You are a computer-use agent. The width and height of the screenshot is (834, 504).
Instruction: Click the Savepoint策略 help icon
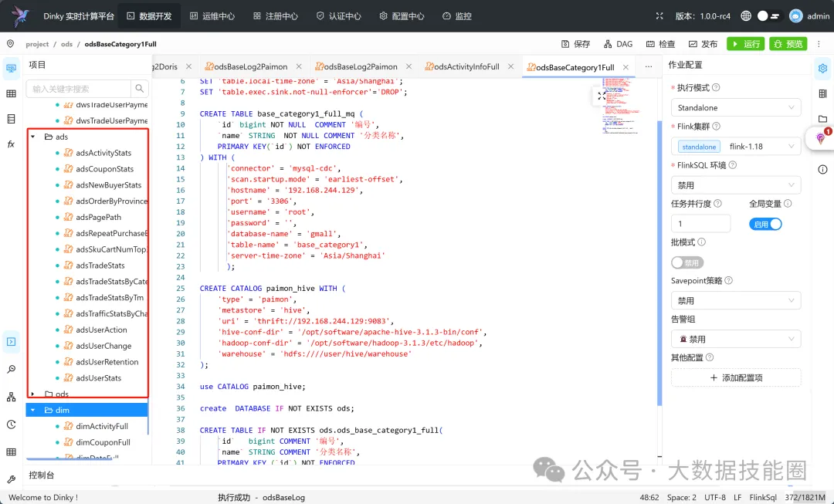point(729,280)
